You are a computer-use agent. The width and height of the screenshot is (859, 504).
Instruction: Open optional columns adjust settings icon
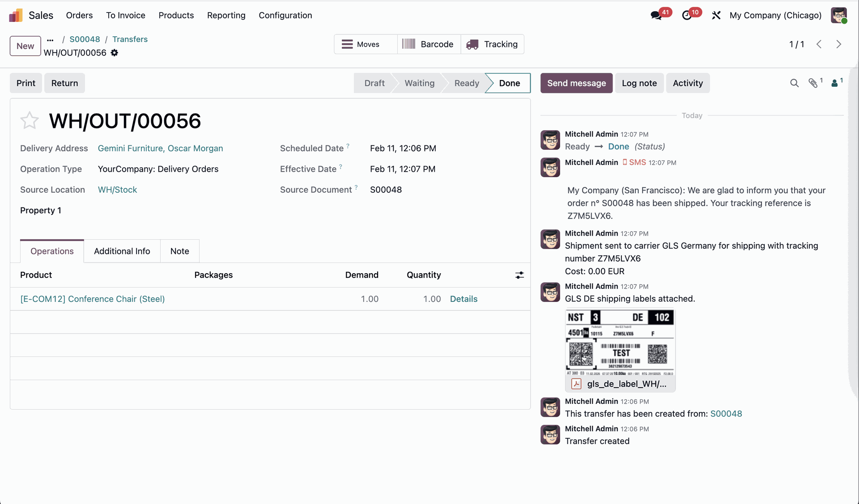(x=519, y=275)
